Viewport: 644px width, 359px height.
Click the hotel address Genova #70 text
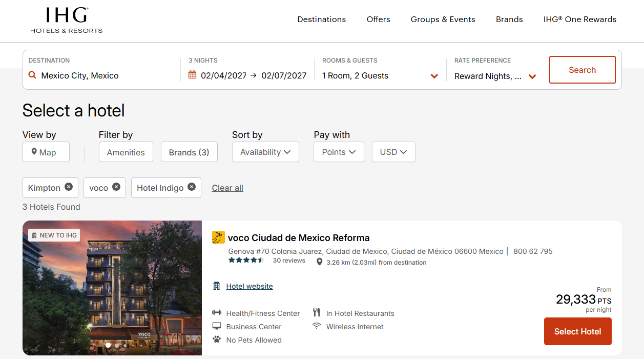pyautogui.click(x=366, y=251)
